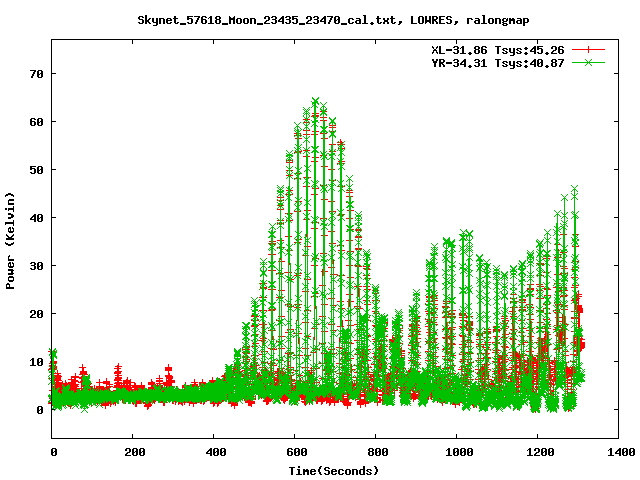
Task: Click the x-axis tick label 400
Action: pyautogui.click(x=216, y=452)
